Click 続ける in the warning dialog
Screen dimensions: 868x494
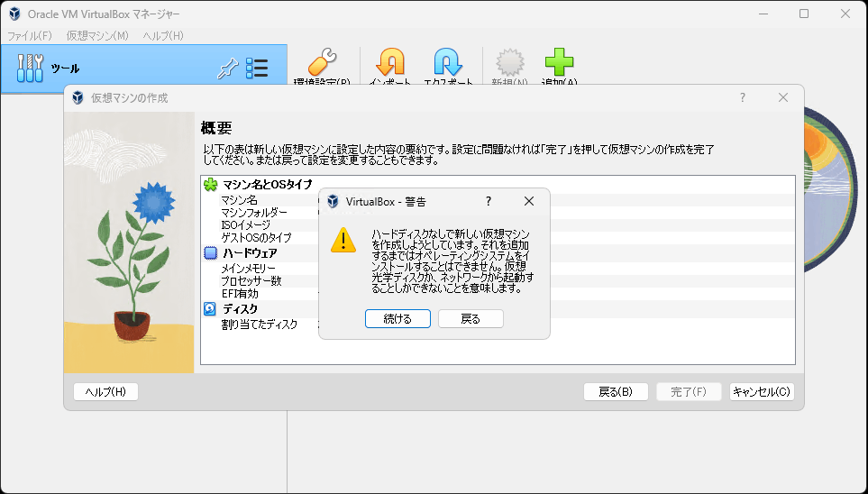pyautogui.click(x=397, y=319)
